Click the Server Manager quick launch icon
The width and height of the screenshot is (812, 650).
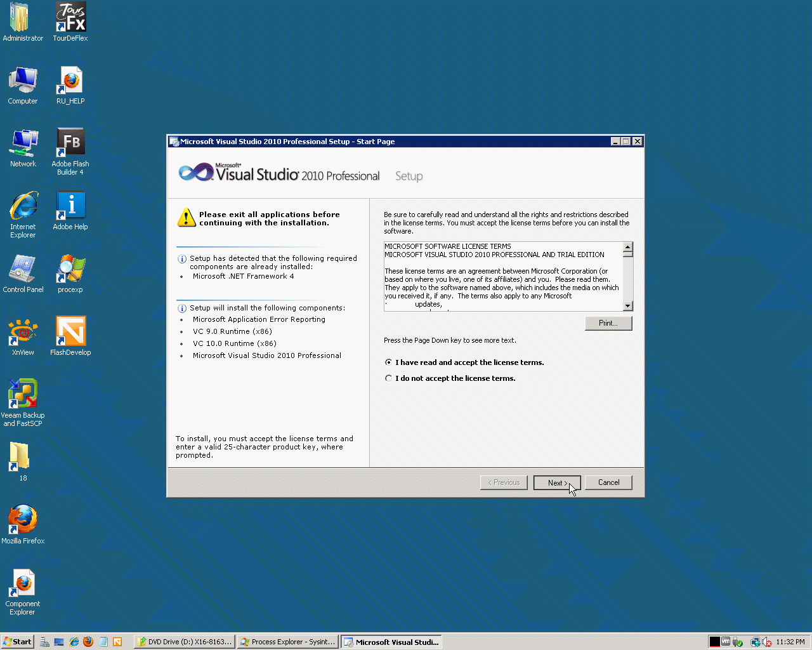pos(45,642)
